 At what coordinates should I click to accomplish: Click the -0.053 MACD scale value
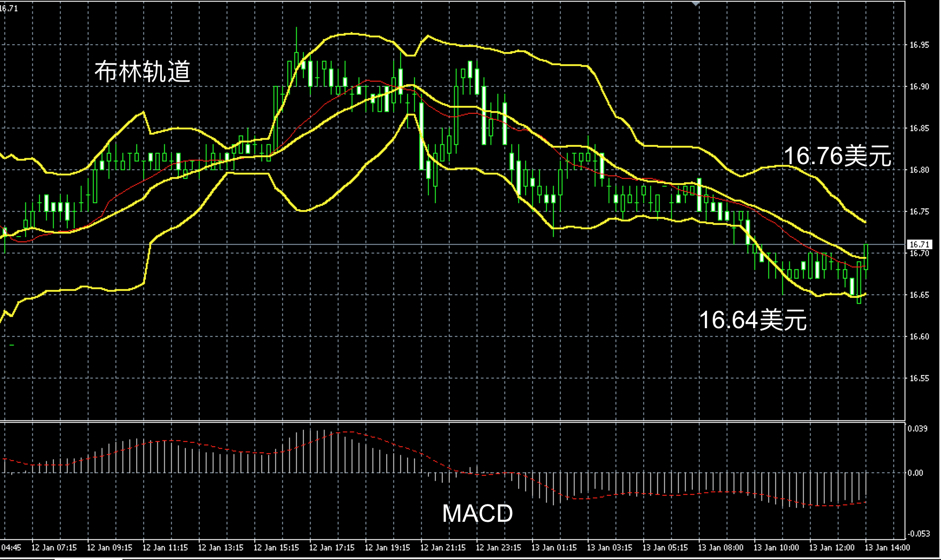click(918, 534)
